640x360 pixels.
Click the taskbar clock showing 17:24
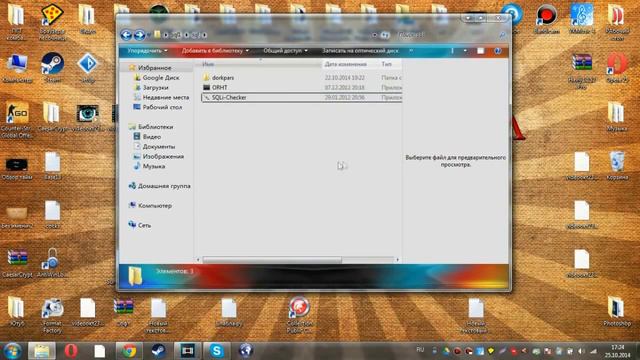coord(618,351)
